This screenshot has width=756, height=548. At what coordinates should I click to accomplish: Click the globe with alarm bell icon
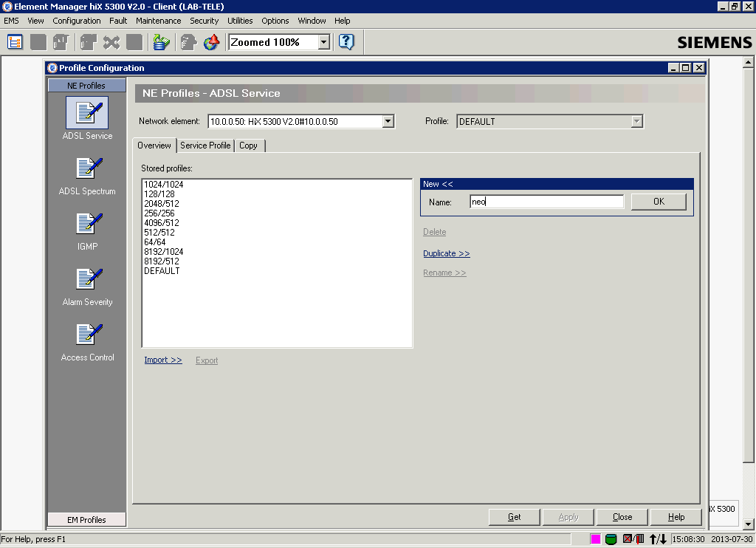click(x=212, y=42)
